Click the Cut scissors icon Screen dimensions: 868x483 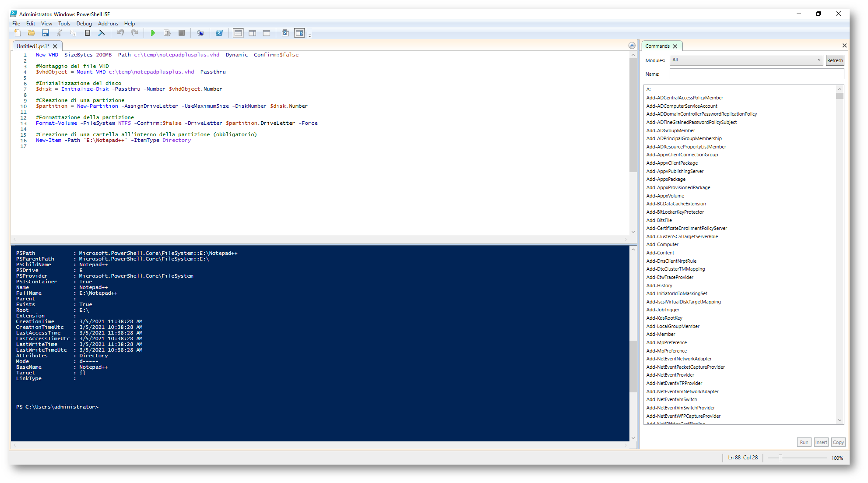pyautogui.click(x=59, y=33)
